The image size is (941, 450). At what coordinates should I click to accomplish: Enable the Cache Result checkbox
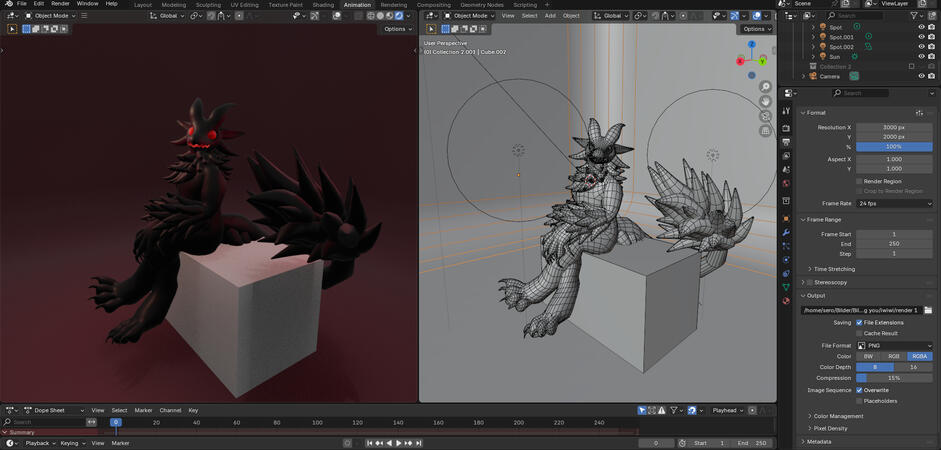(860, 333)
